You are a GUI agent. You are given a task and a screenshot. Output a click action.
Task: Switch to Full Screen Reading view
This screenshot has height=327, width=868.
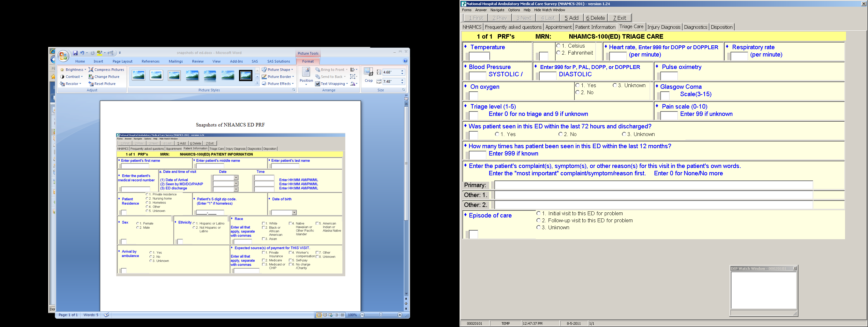325,315
